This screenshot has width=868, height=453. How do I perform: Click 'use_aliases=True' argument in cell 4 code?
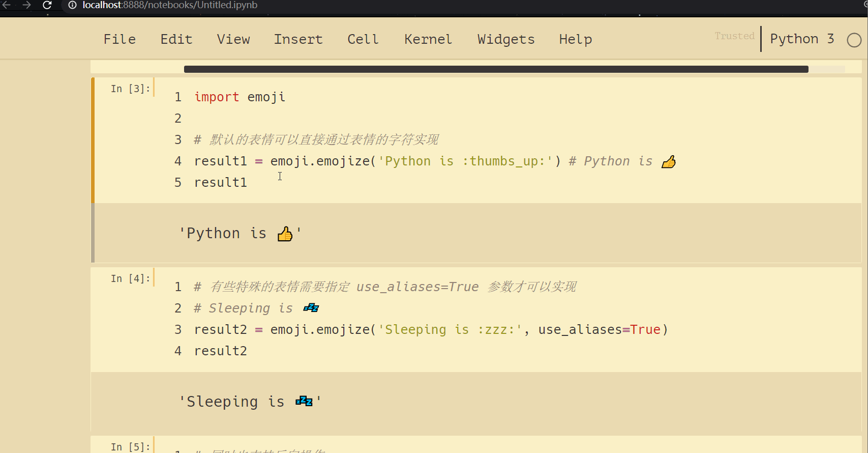pyautogui.click(x=600, y=330)
